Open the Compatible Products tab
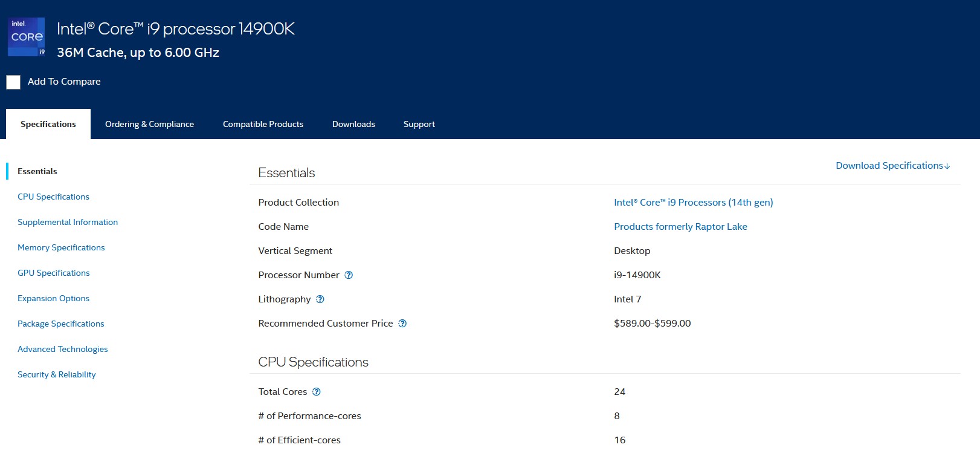Image resolution: width=980 pixels, height=453 pixels. pos(263,124)
